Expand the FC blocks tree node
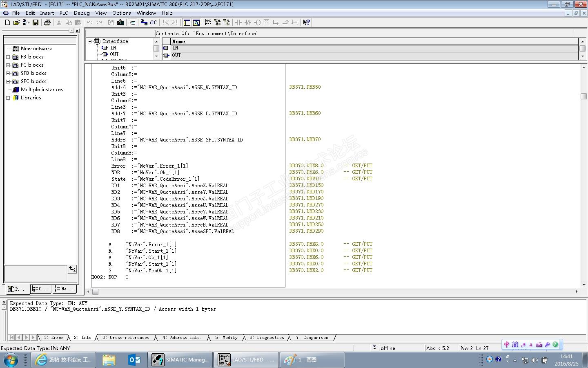Screen dimensions: 588x368 [x=8, y=65]
